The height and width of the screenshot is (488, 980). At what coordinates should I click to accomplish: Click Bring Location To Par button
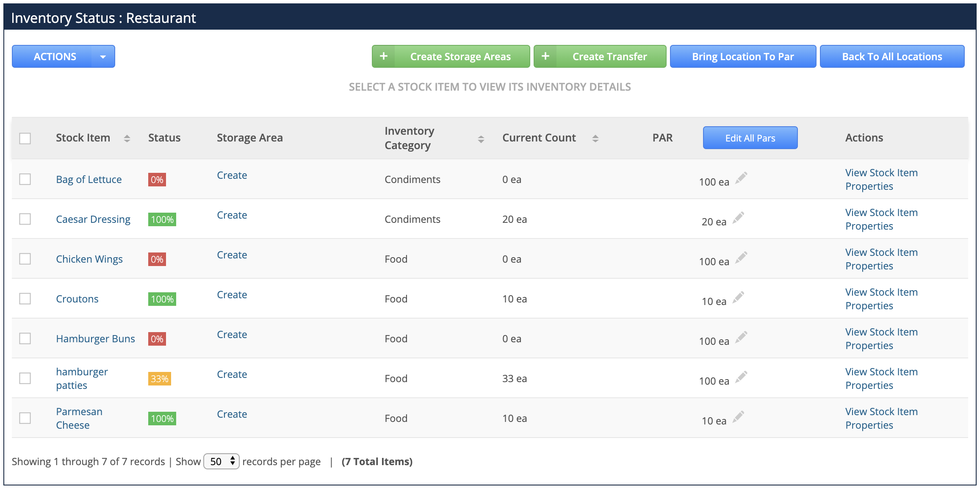pyautogui.click(x=743, y=56)
